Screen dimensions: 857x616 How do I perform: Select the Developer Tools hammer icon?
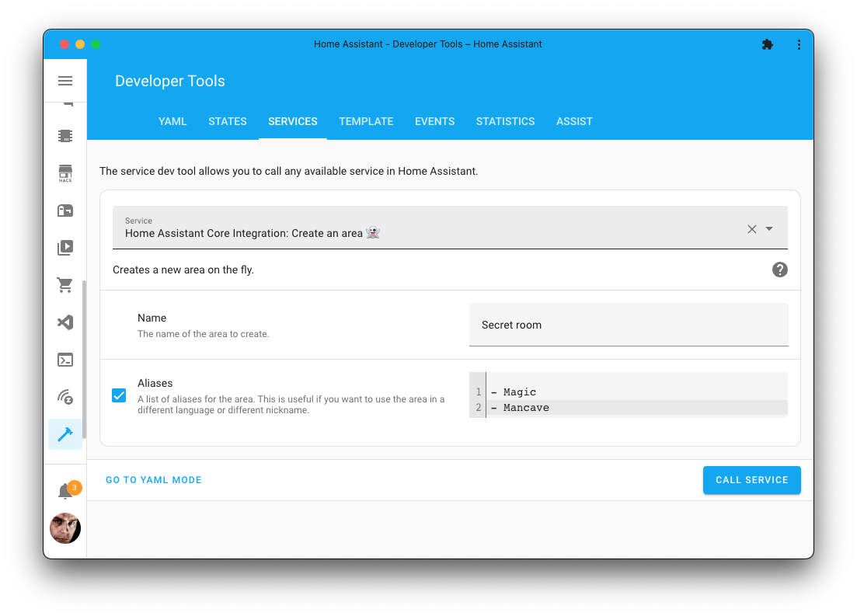[x=65, y=434]
